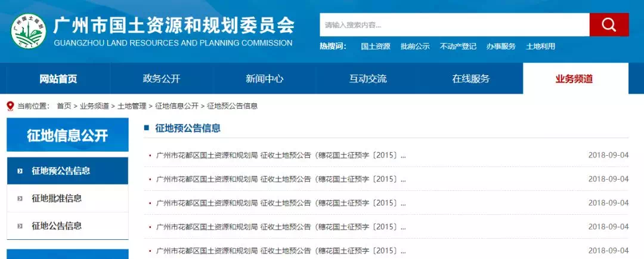The image size is (644, 259).
Task: Click the commission's round green logo
Action: click(x=28, y=32)
